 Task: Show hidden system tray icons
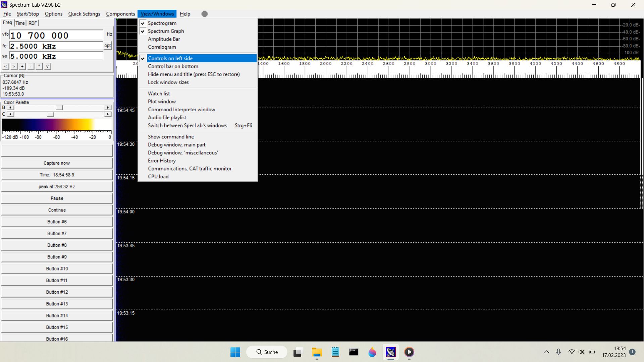click(x=546, y=352)
